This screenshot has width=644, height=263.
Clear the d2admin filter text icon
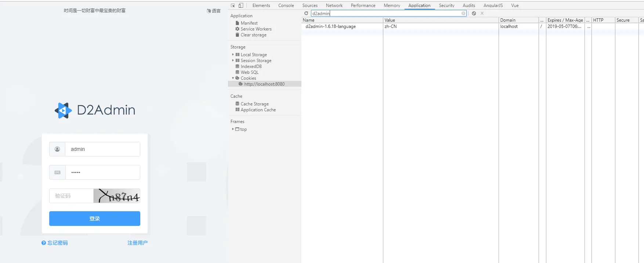(463, 13)
